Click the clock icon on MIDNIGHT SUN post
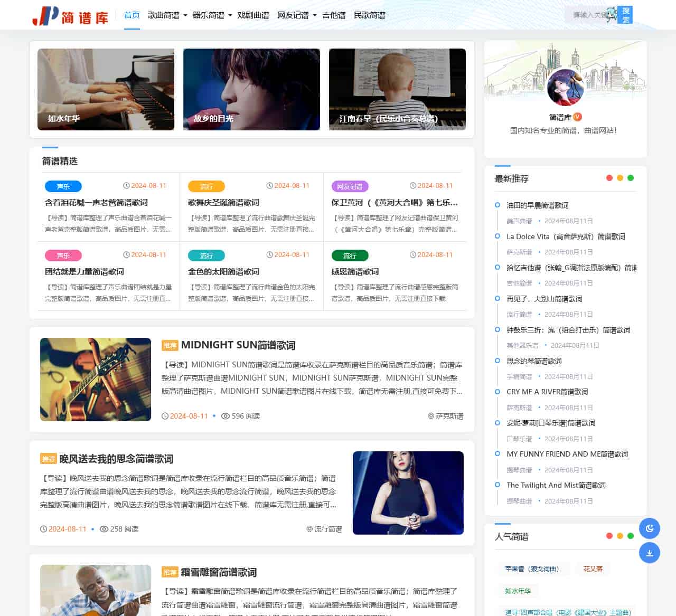 click(x=165, y=416)
